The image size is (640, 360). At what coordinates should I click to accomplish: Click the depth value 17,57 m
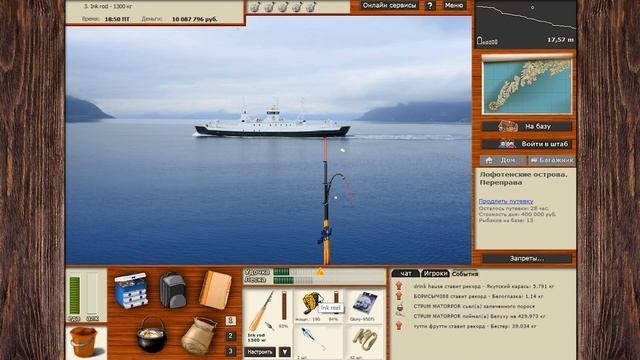(560, 40)
